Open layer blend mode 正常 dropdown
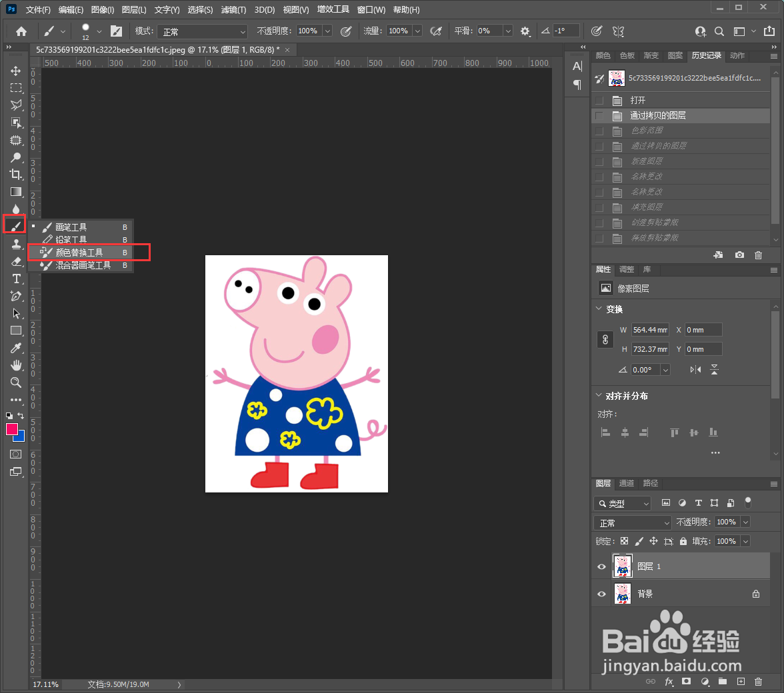This screenshot has width=784, height=693. tap(633, 522)
